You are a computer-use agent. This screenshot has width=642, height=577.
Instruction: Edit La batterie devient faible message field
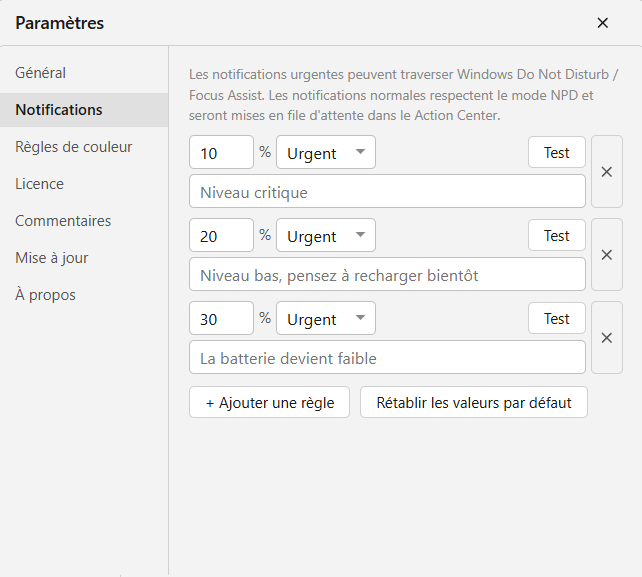pos(387,358)
